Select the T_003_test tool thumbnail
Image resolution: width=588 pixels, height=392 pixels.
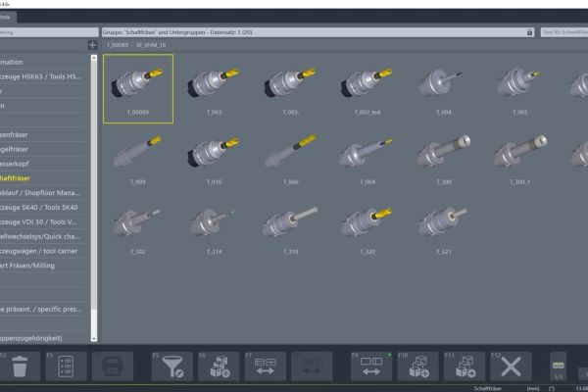tap(367, 88)
